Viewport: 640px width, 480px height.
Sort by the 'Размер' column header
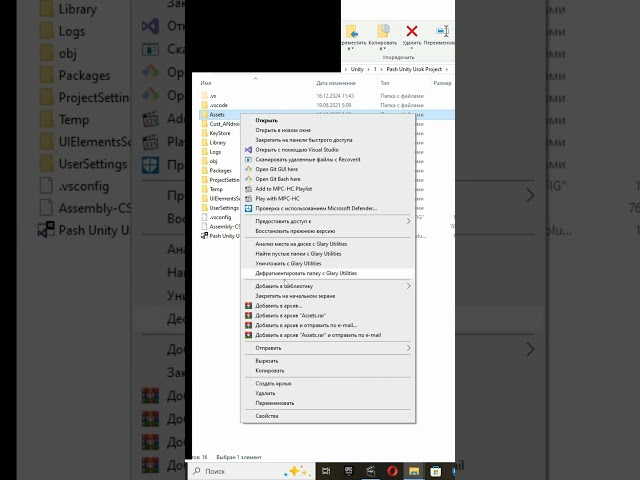[442, 83]
